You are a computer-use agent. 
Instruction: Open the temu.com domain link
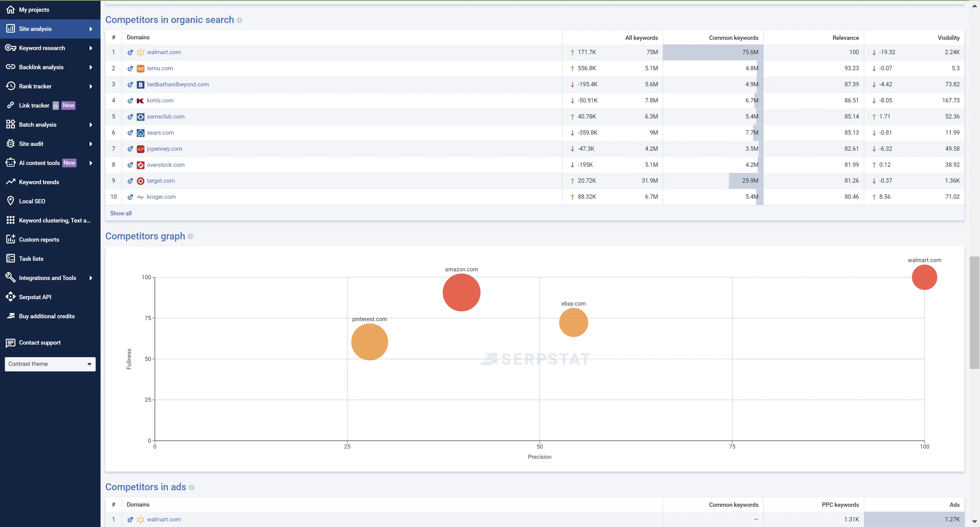[x=160, y=68]
